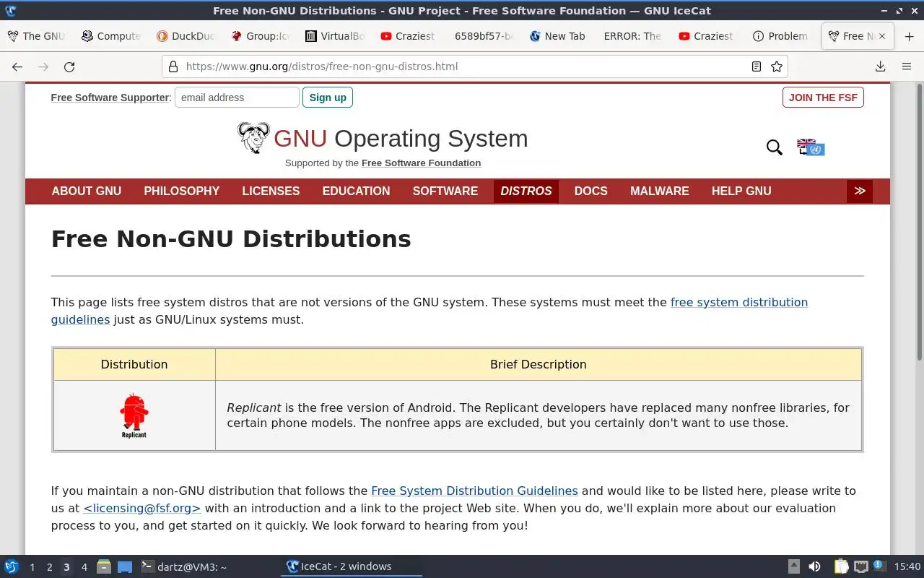Open the IceCat hamburger menu
The width and height of the screenshot is (924, 578).
(x=906, y=66)
